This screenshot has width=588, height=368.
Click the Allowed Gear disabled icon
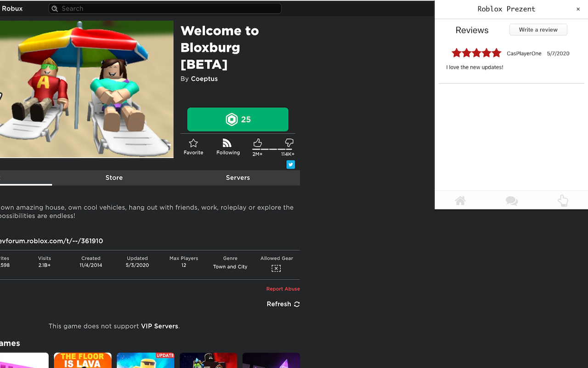click(x=276, y=268)
